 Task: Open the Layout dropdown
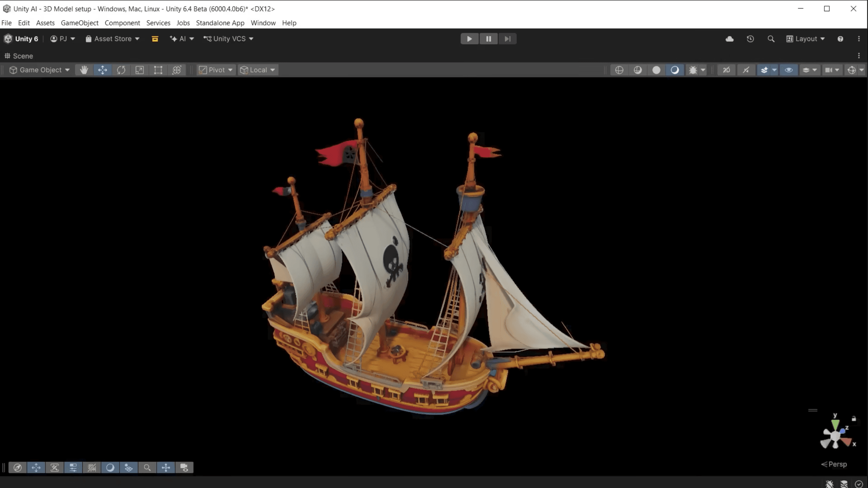tap(806, 39)
